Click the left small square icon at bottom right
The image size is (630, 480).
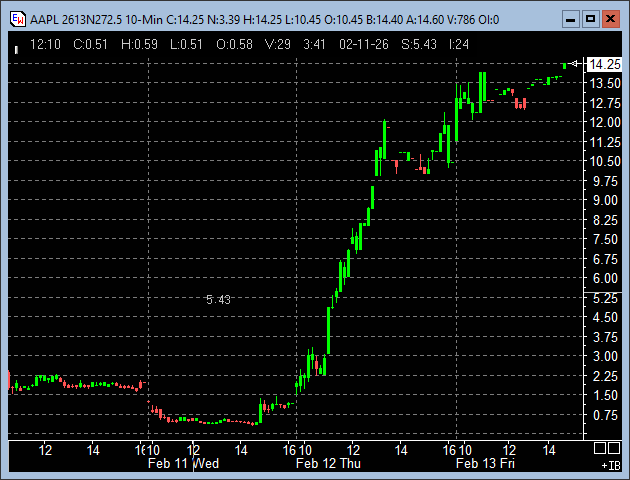pos(600,448)
